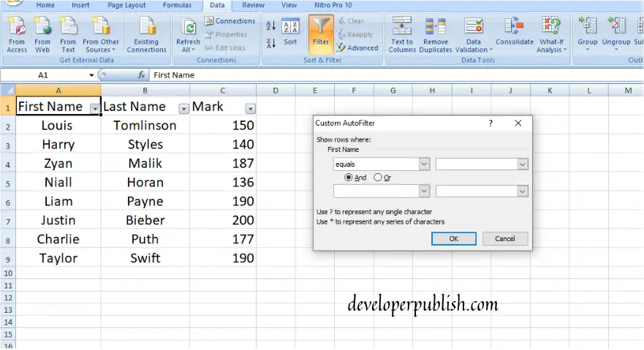
Task: Import data From Web
Action: [x=42, y=35]
